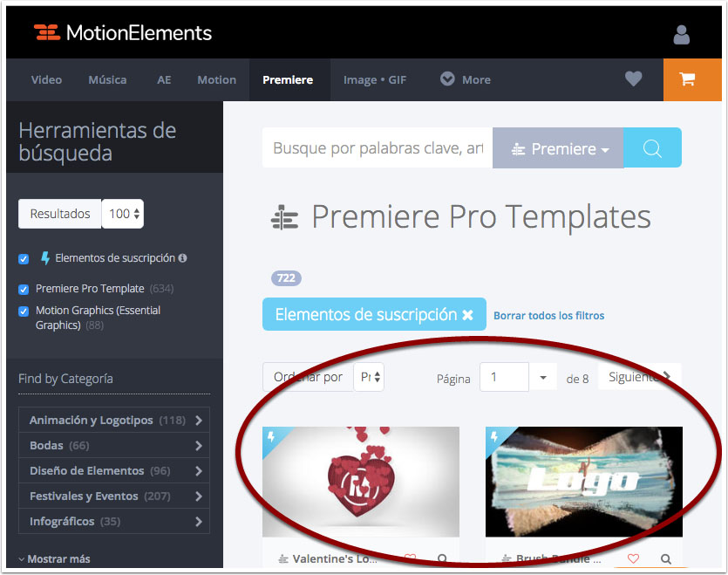Screen dimensions: 728x575
Task: Go to the Siguiente page
Action: click(640, 377)
